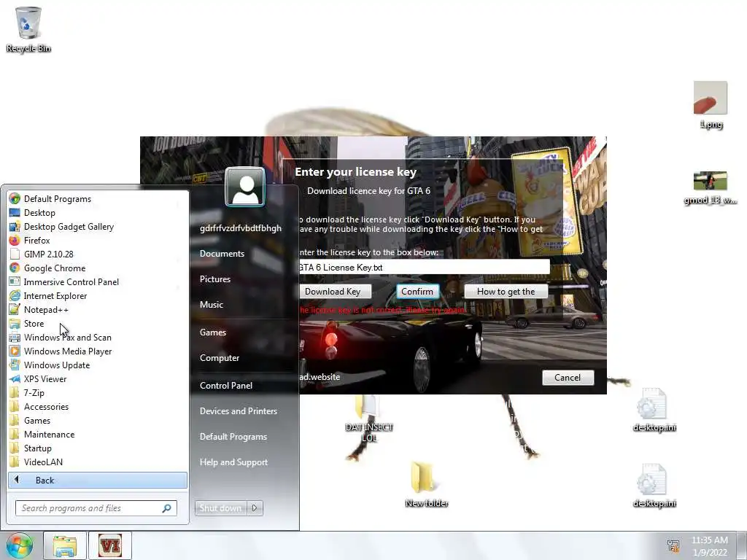Click the Shut down button
Viewport: 747px width, 560px height.
[220, 508]
